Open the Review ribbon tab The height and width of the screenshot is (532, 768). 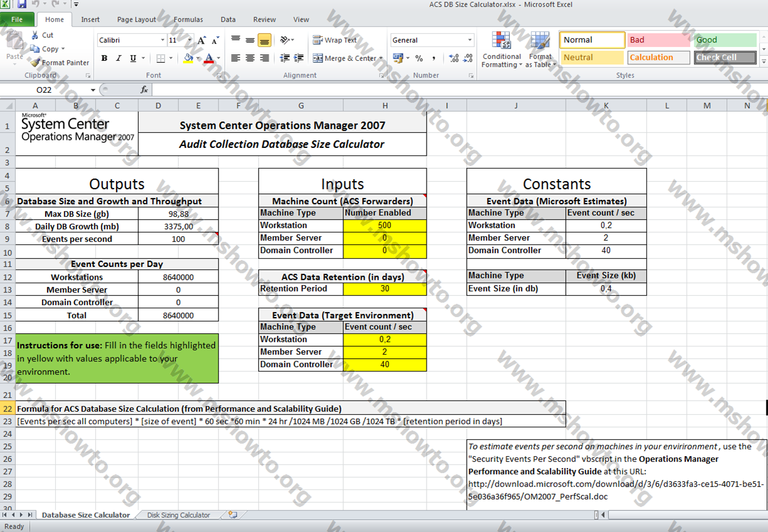point(264,19)
